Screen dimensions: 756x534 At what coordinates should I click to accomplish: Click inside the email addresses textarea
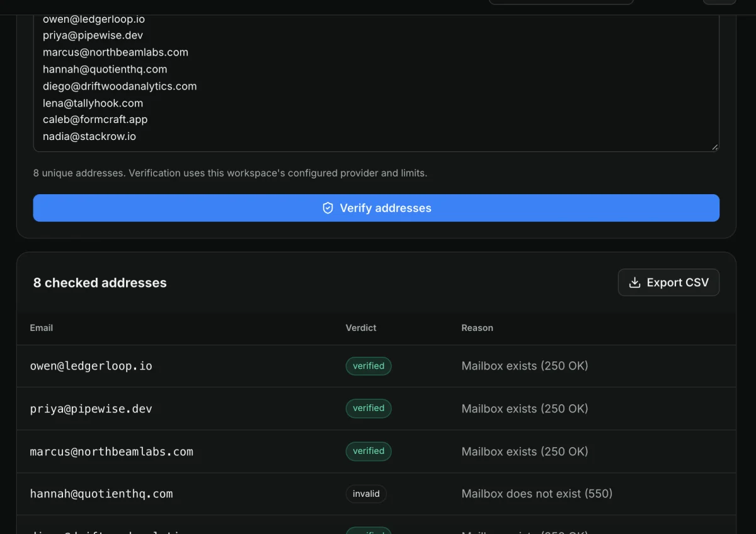(376, 82)
